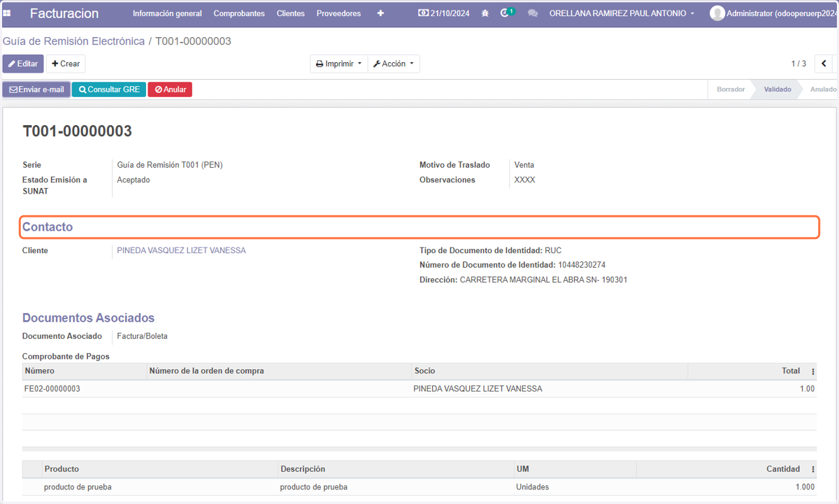Viewport: 839px width, 504px height.
Task: Open the conversations chat bubble icon
Action: click(x=533, y=13)
